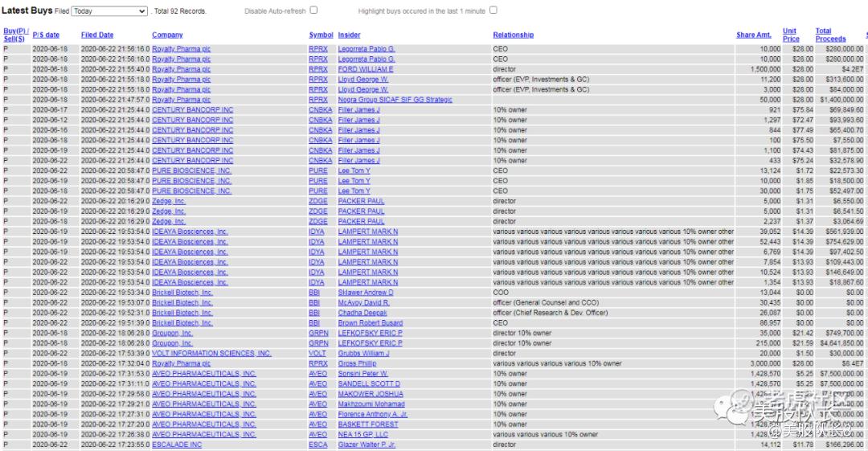Screen dimensions: 868x451
Task: Open VOLT INFORMATION SCIENCES, INC. company link
Action: tap(211, 354)
